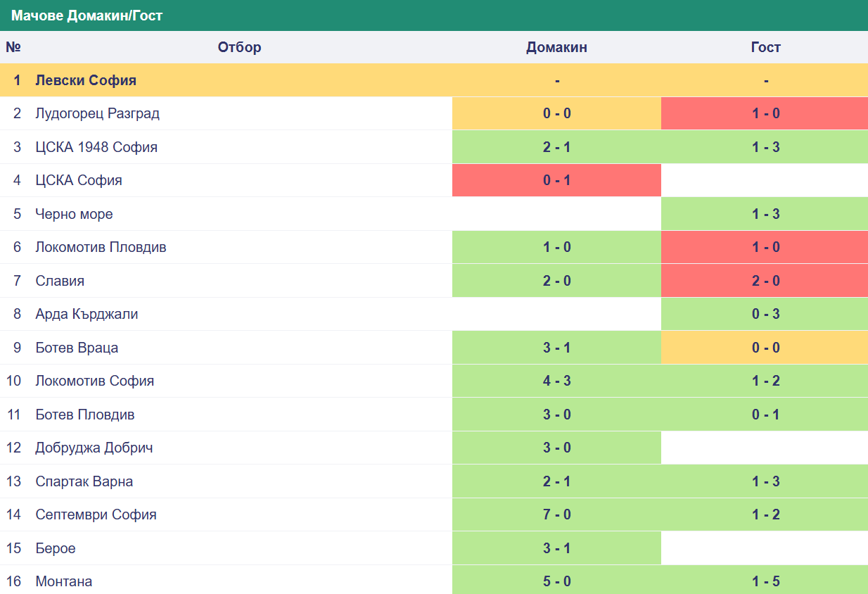868x594 pixels.
Task: Select Черно море team name
Action: tap(74, 214)
